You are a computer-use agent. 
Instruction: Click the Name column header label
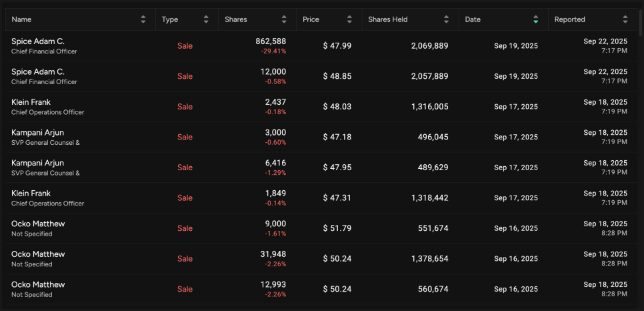[x=21, y=19]
